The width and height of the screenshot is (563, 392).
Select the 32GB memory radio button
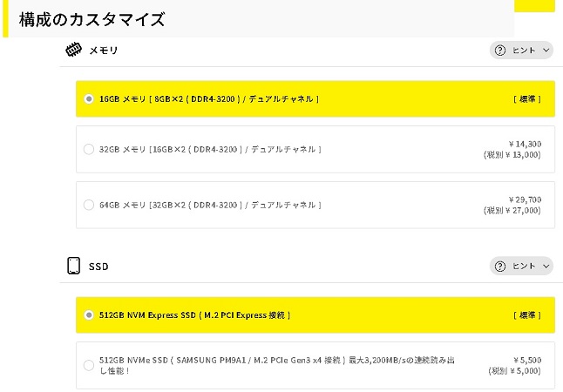click(89, 150)
